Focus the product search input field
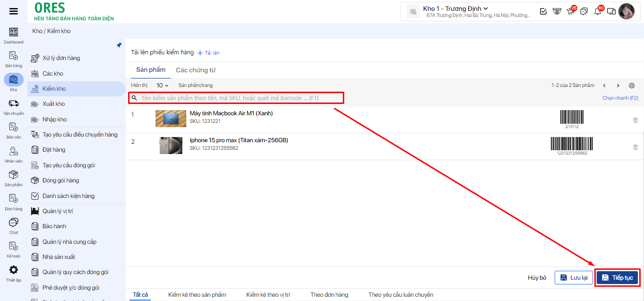644x301 pixels. (x=236, y=98)
